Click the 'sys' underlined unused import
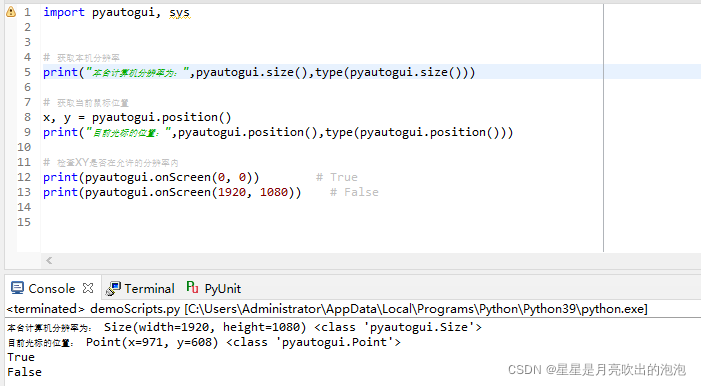Screen dimensions: 701x386 179,13
